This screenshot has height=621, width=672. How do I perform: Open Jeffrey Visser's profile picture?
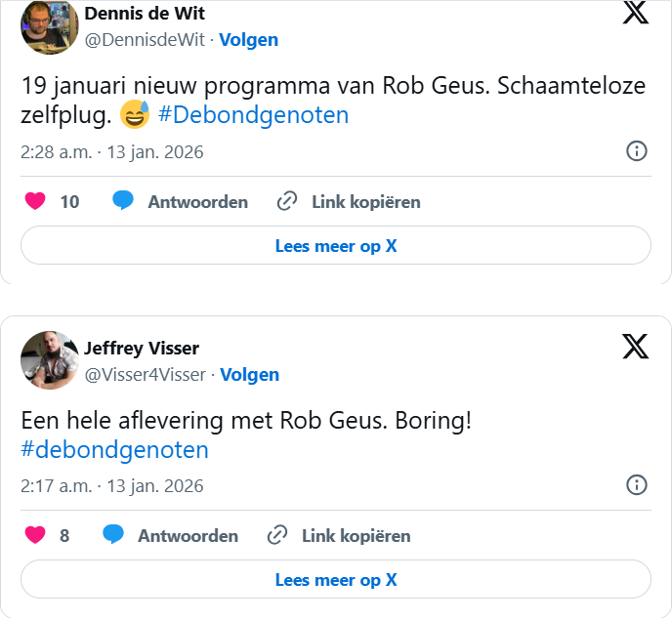(x=49, y=359)
